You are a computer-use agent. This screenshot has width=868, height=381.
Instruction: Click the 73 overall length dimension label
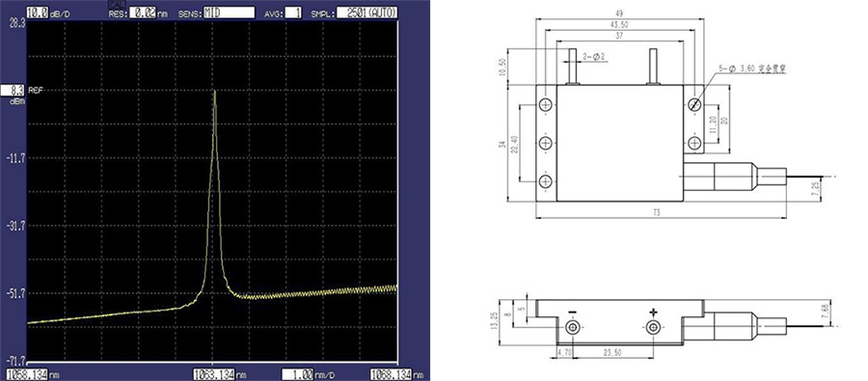(x=657, y=212)
